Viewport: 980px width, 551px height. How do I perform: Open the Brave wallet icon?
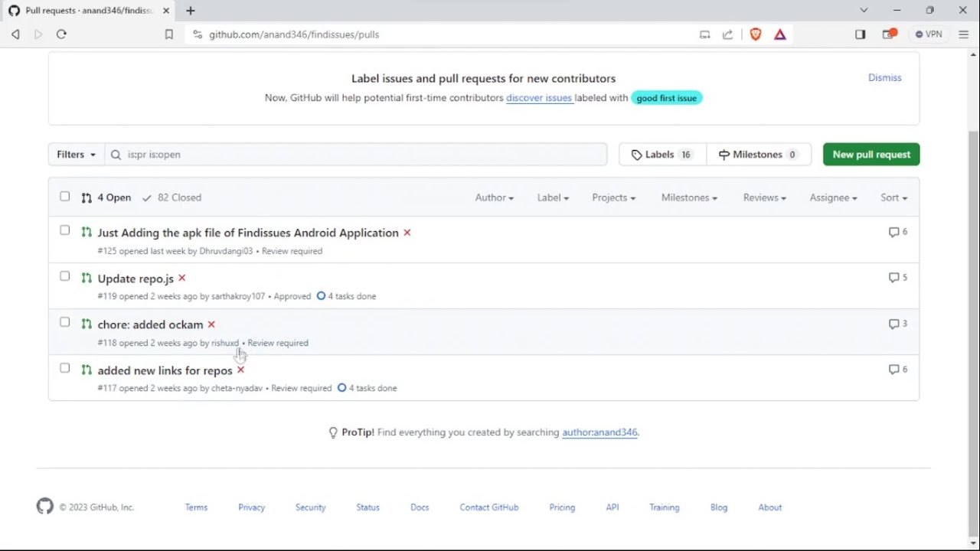pyautogui.click(x=889, y=34)
